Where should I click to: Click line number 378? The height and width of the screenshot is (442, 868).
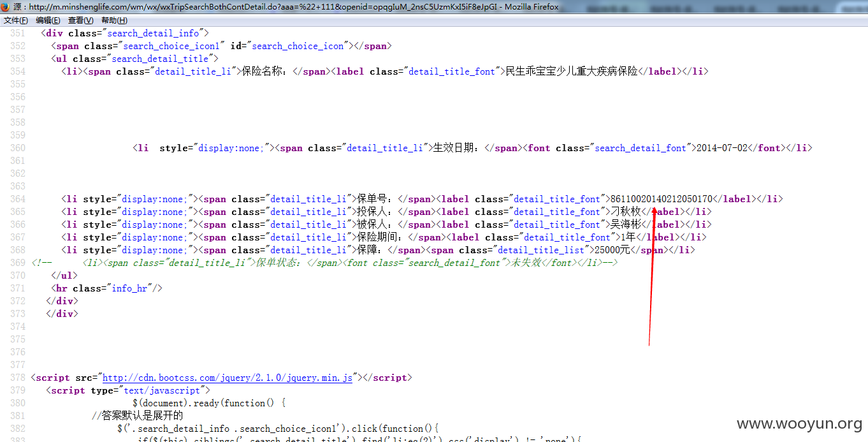pyautogui.click(x=18, y=378)
